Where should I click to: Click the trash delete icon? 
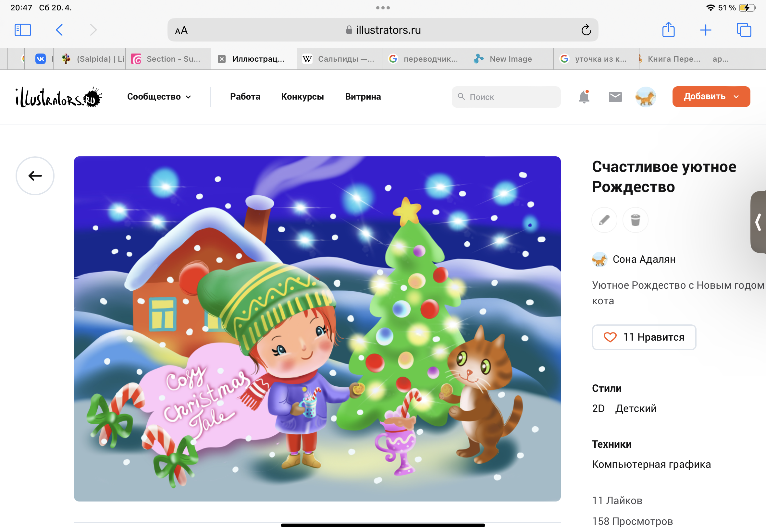(635, 220)
